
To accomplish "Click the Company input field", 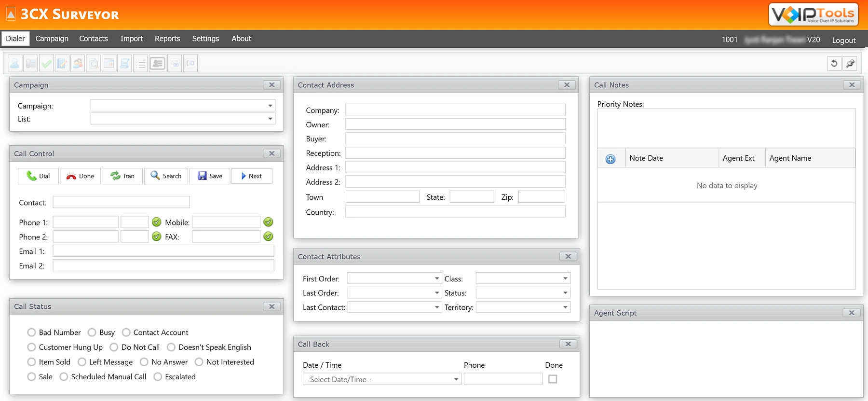I will 455,110.
